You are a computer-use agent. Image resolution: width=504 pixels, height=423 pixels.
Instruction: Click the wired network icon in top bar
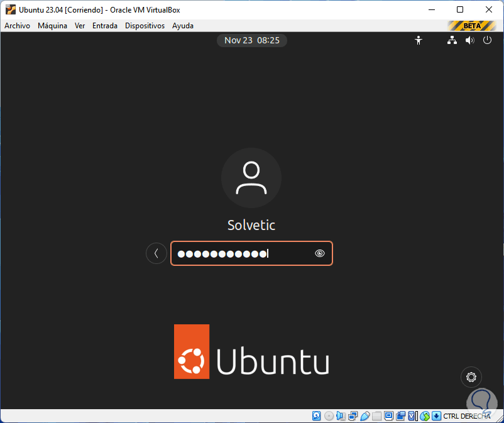tap(452, 40)
